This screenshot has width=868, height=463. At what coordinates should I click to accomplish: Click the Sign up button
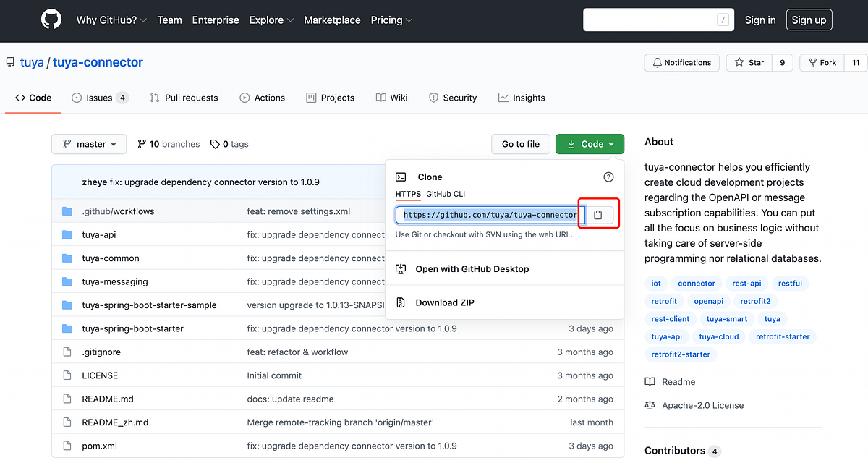[809, 20]
